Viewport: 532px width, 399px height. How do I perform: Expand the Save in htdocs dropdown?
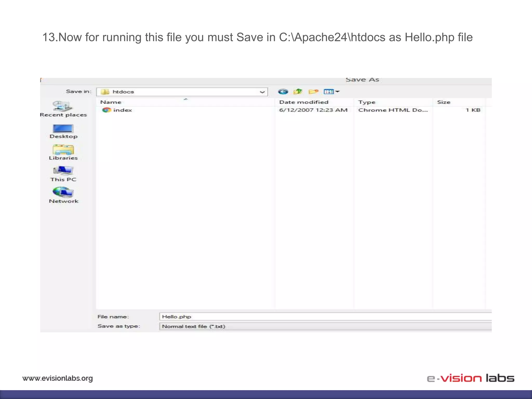(262, 92)
